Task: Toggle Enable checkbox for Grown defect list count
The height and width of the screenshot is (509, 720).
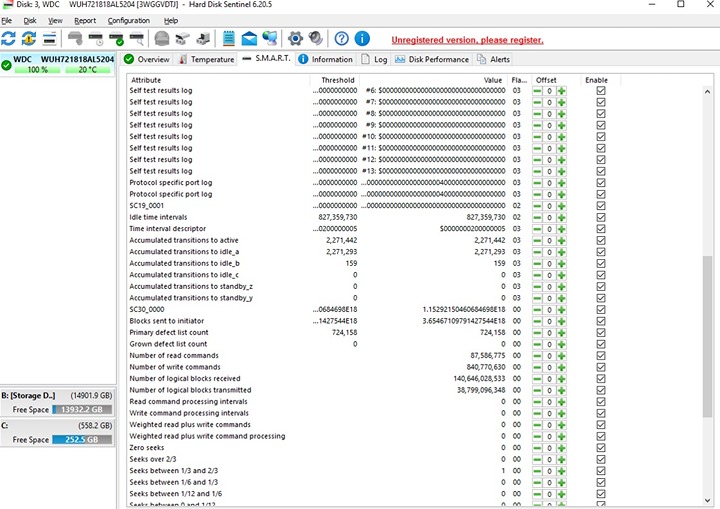Action: (601, 344)
